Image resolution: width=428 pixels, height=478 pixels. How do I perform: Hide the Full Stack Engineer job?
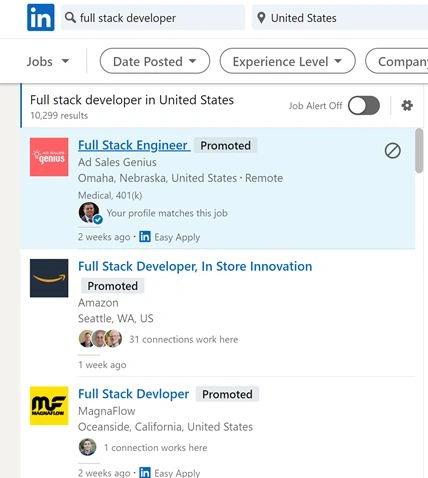click(x=393, y=151)
